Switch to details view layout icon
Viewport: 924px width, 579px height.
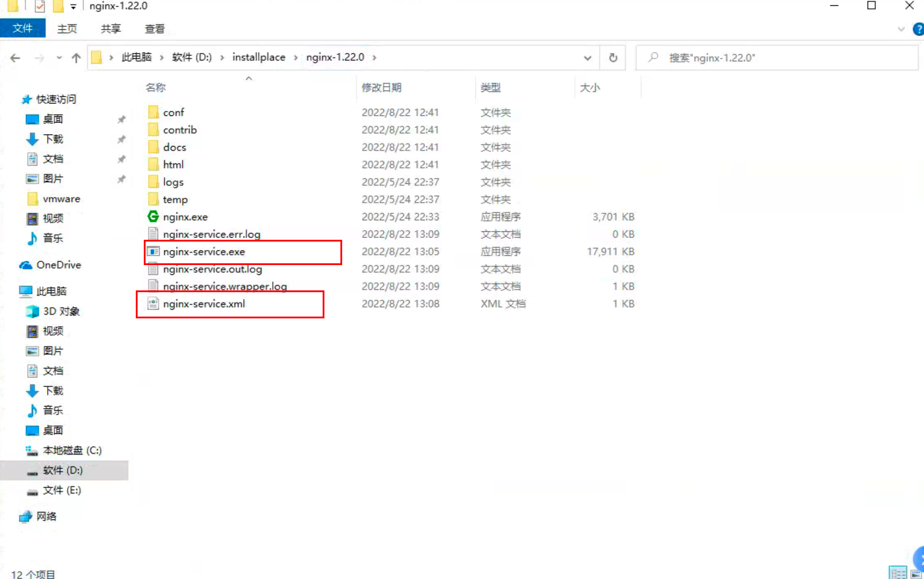click(x=897, y=573)
